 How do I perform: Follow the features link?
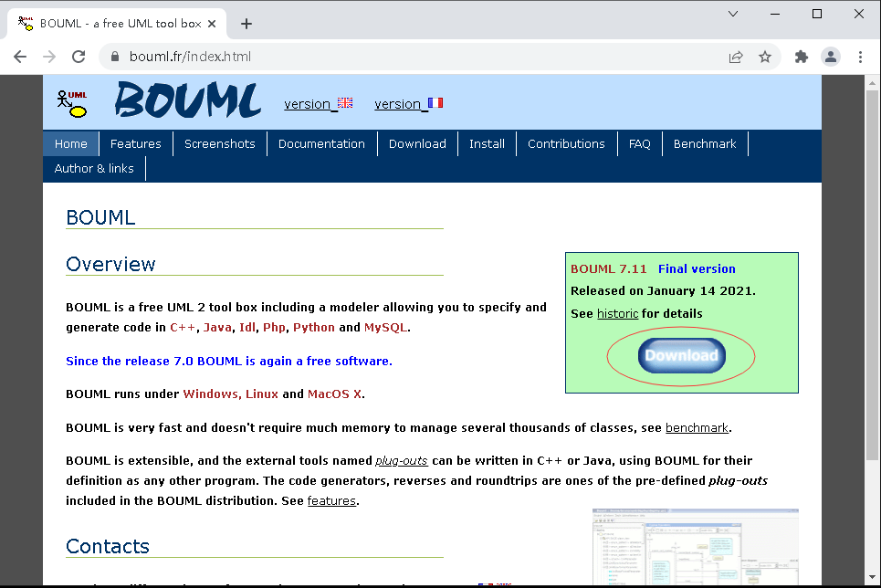331,501
